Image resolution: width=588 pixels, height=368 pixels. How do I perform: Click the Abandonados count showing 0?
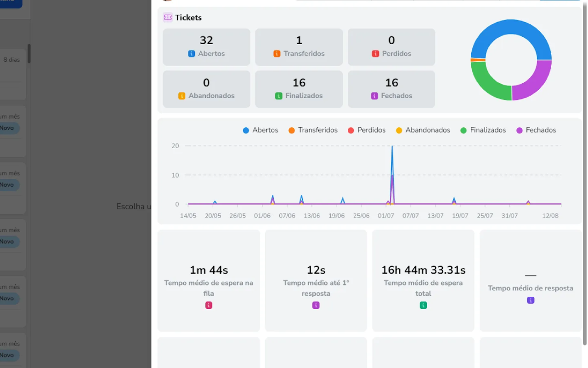pyautogui.click(x=206, y=83)
